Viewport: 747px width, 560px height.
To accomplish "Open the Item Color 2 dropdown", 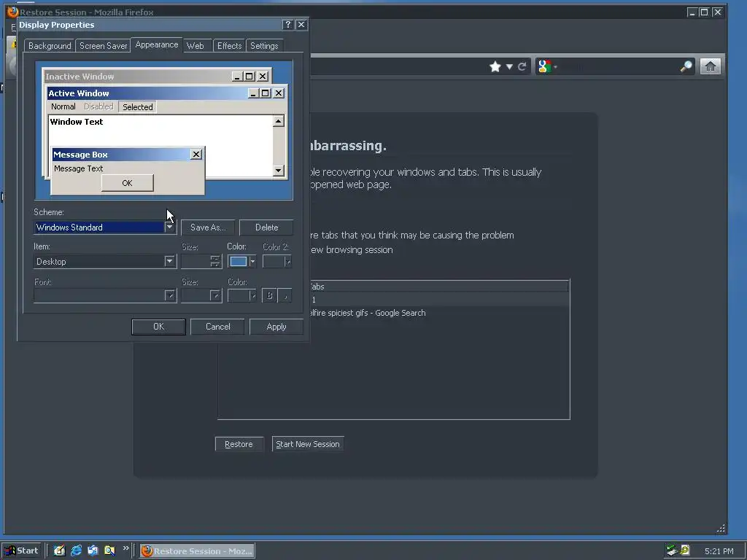I will [x=276, y=262].
